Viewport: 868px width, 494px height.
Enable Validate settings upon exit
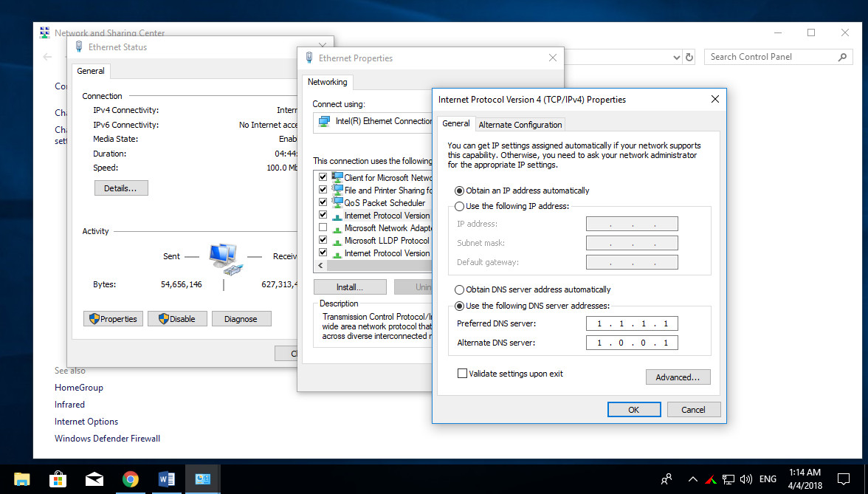tap(462, 374)
